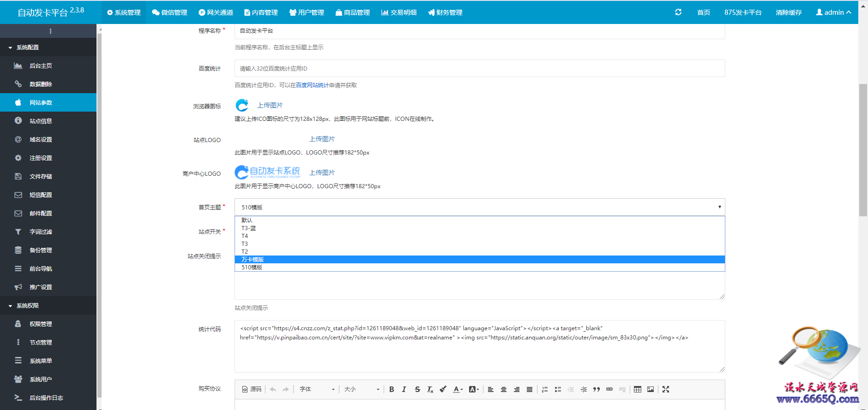Click 上传图片 for 站点LOGO
Viewport: 868px width, 410px height.
(322, 139)
